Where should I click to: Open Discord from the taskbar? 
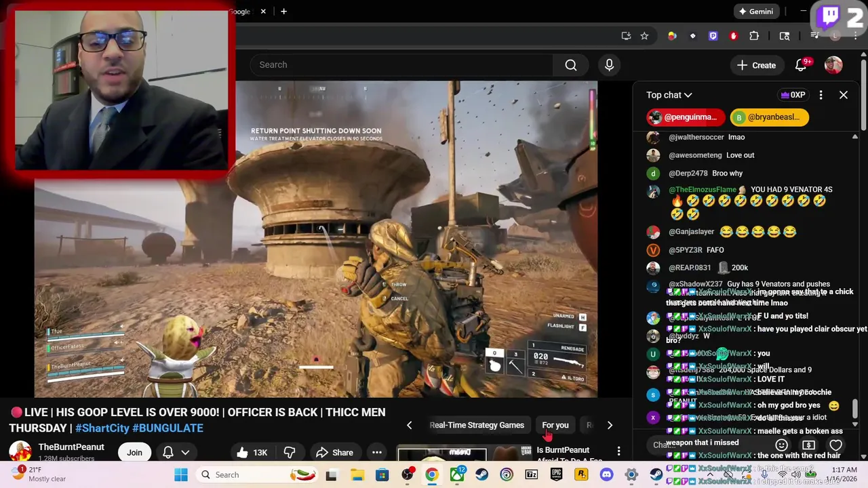(x=606, y=475)
